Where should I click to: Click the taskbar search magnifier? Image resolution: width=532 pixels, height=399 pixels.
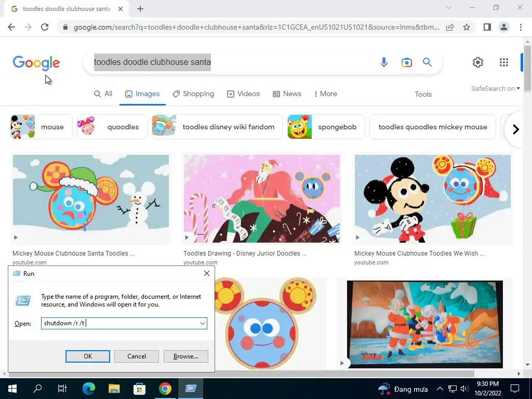tap(37, 389)
